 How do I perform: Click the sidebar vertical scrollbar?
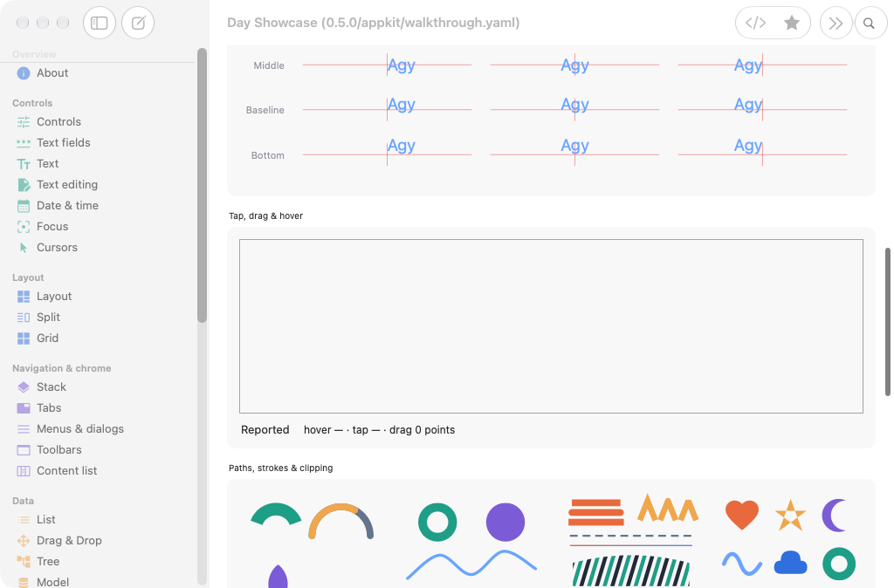click(x=202, y=185)
